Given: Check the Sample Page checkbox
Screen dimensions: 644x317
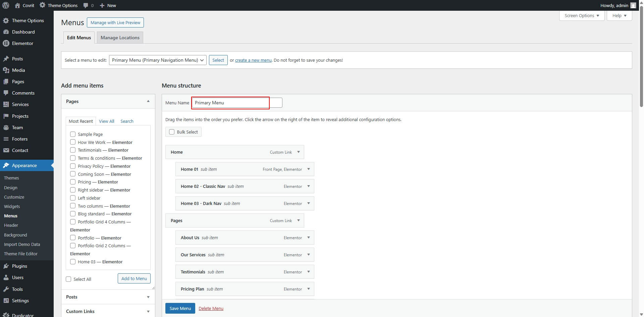Looking at the screenshot, I should point(73,134).
